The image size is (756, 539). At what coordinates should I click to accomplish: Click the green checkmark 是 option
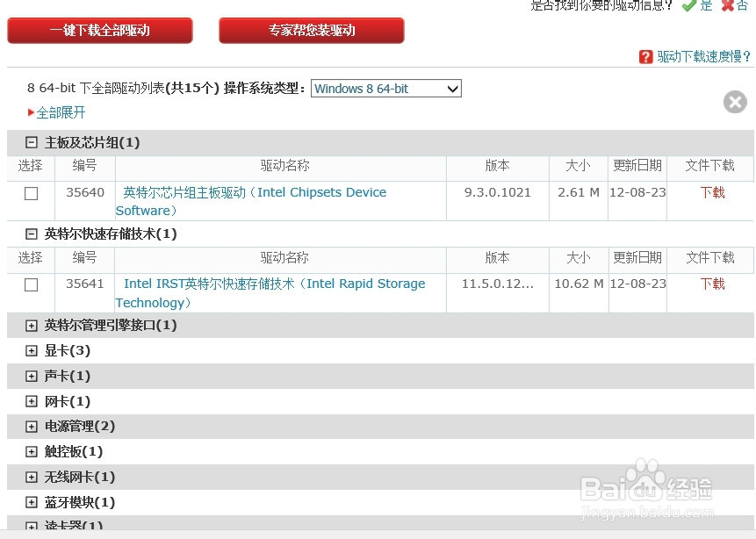(697, 5)
